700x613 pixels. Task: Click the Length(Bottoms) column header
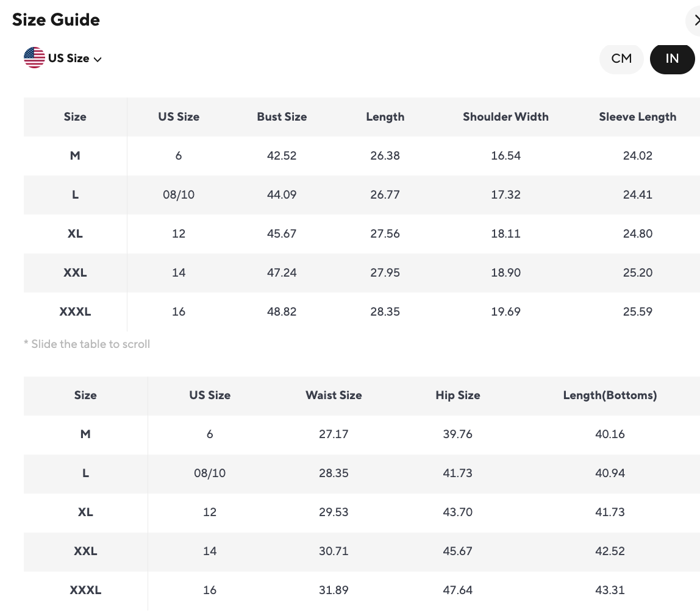pyautogui.click(x=610, y=395)
